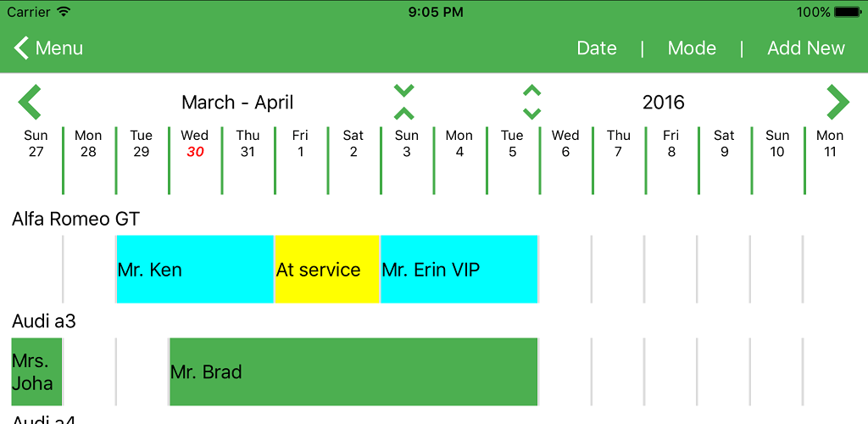This screenshot has width=868, height=424.
Task: Open the Date picker
Action: point(597,48)
